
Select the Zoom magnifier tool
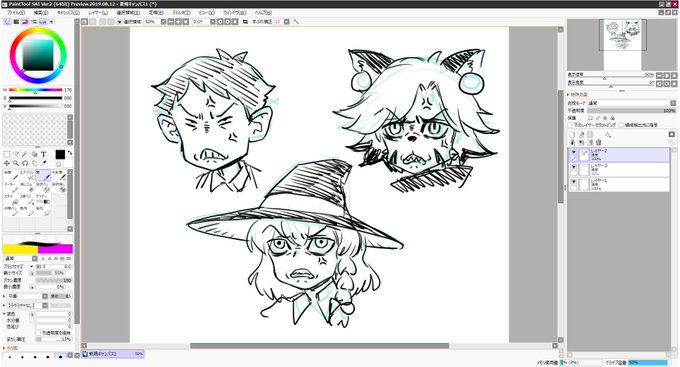coord(16,163)
